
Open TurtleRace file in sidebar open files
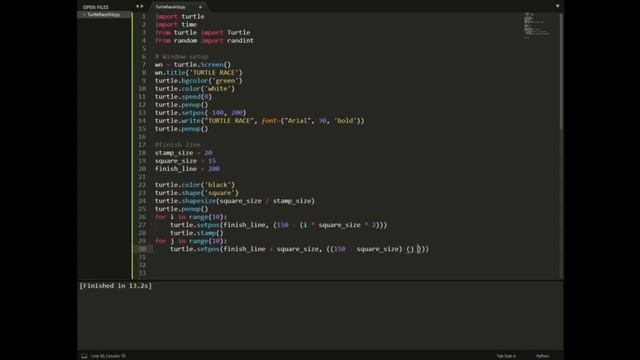point(104,15)
